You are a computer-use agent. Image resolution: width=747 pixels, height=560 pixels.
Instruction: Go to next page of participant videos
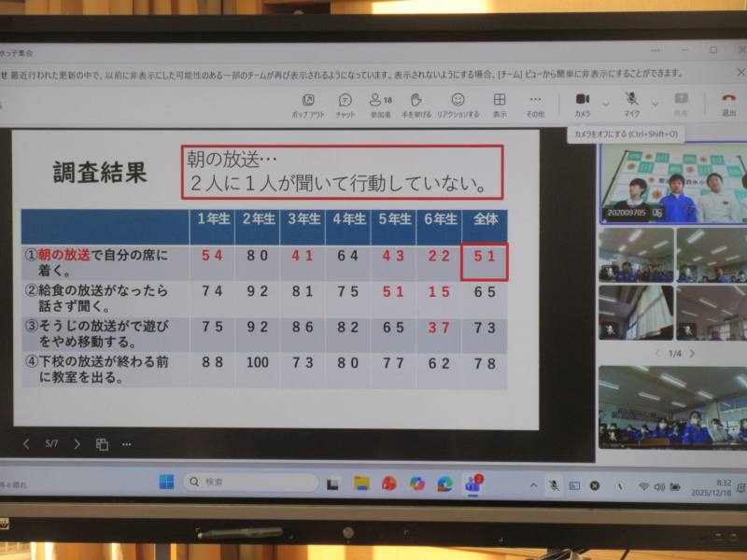pos(692,354)
